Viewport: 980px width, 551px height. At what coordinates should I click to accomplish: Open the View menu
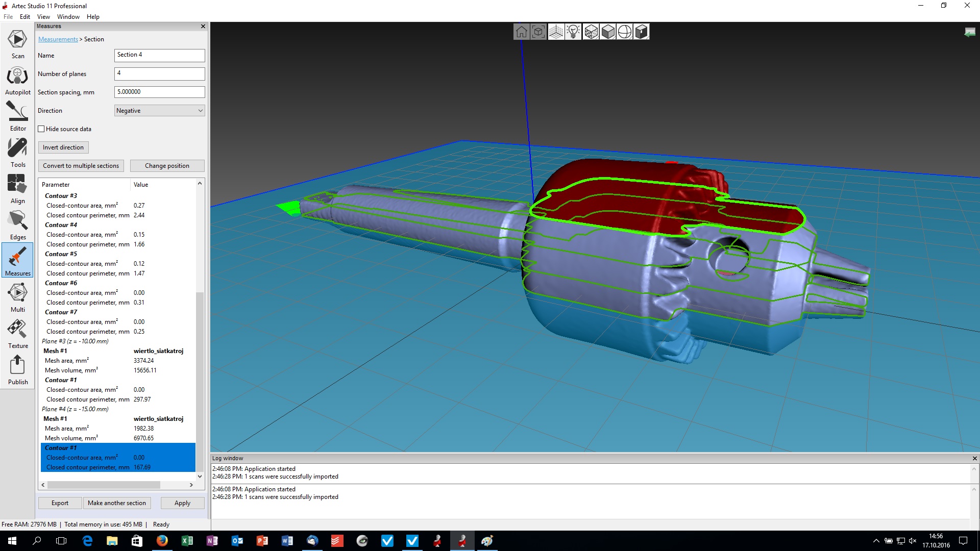(43, 16)
